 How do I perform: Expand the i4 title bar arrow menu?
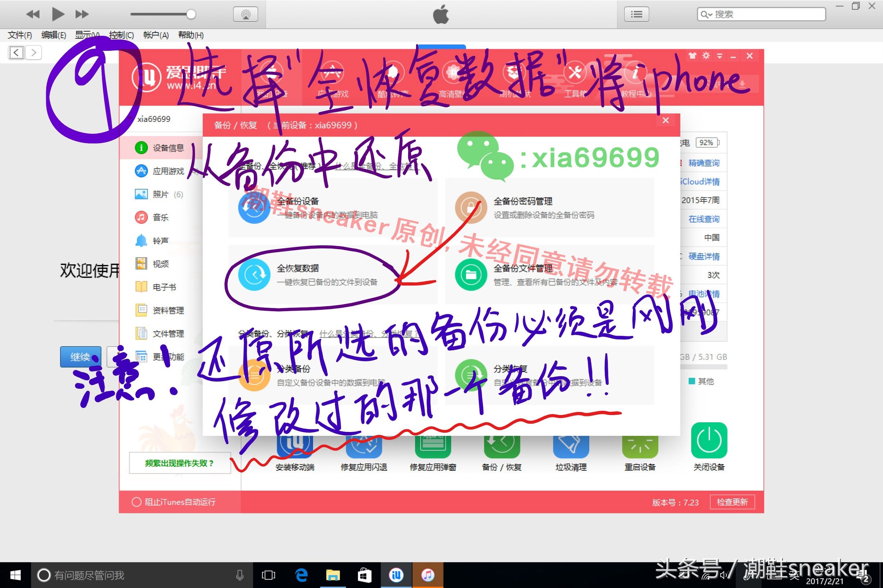(x=719, y=55)
